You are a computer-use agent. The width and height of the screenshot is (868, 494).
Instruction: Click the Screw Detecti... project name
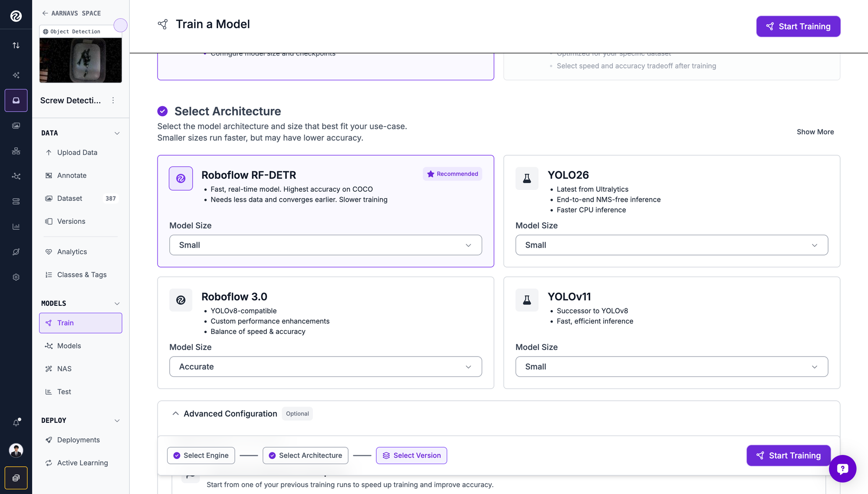(x=70, y=101)
